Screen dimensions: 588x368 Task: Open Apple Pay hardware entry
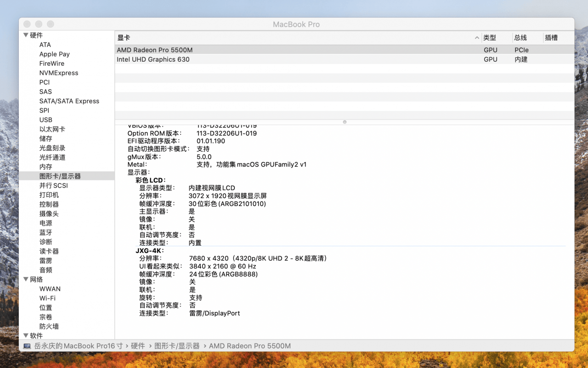[55, 54]
